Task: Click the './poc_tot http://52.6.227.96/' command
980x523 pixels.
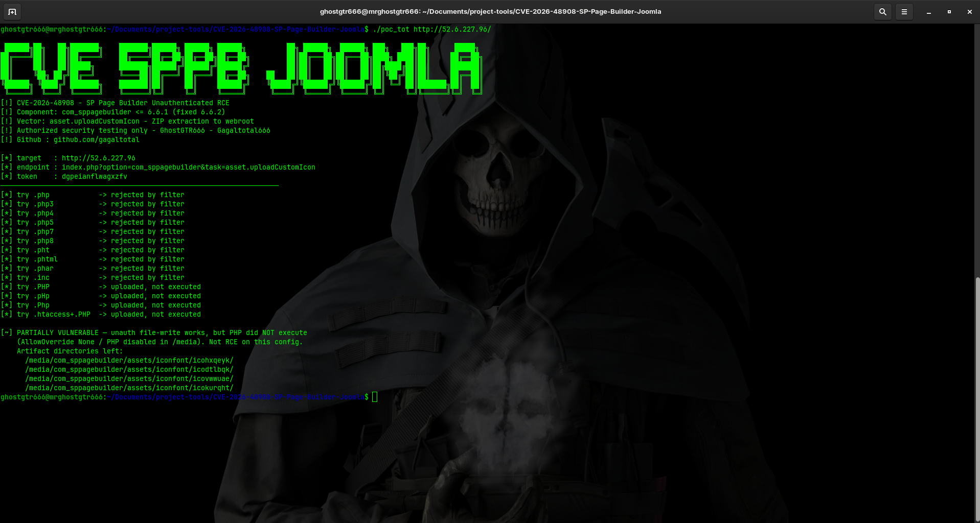Action: (x=432, y=30)
